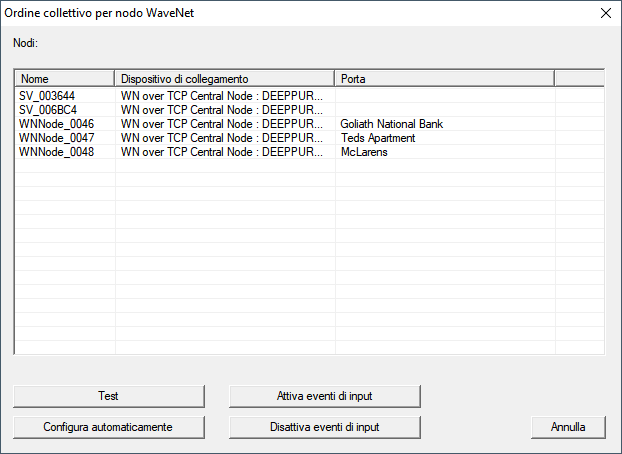Cancel the dialog with Annulla
The height and width of the screenshot is (454, 622).
click(568, 426)
